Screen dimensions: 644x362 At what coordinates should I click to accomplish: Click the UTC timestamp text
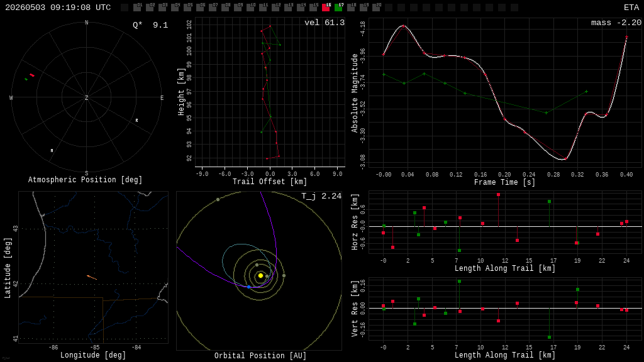pyautogui.click(x=58, y=8)
